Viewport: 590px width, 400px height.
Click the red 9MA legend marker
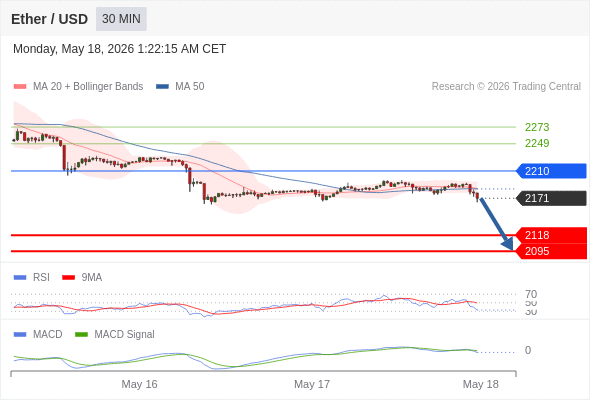[x=68, y=278]
